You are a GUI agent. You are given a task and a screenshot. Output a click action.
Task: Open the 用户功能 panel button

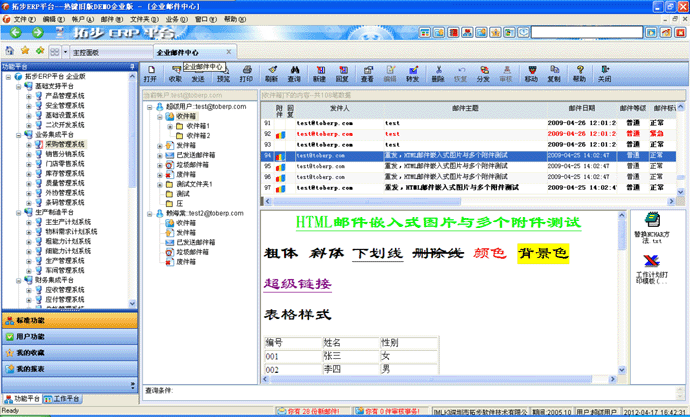pyautogui.click(x=30, y=337)
